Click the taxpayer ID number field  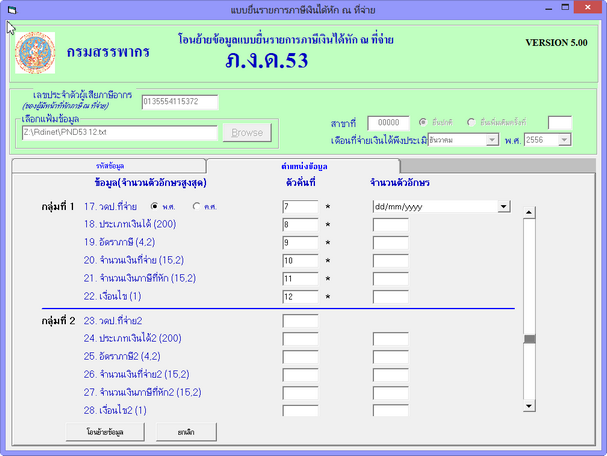[180, 102]
